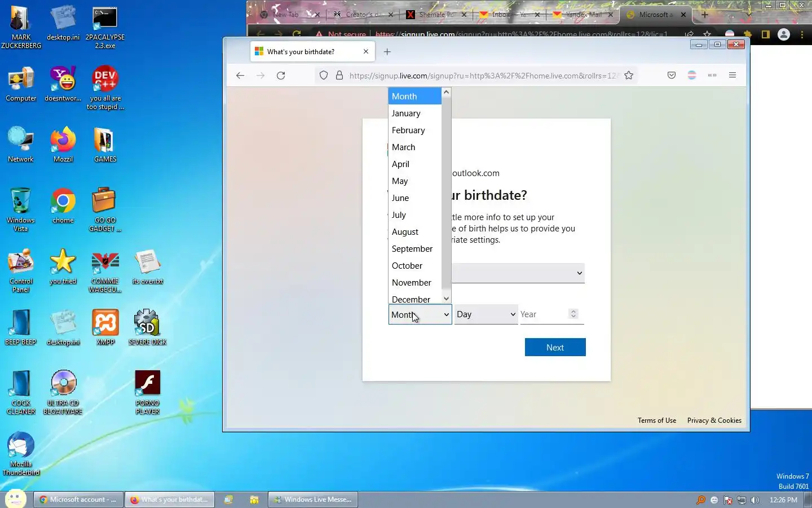Screen dimensions: 812x508
Task: Click Windows Live Messenger taskbar button
Action: click(x=313, y=500)
